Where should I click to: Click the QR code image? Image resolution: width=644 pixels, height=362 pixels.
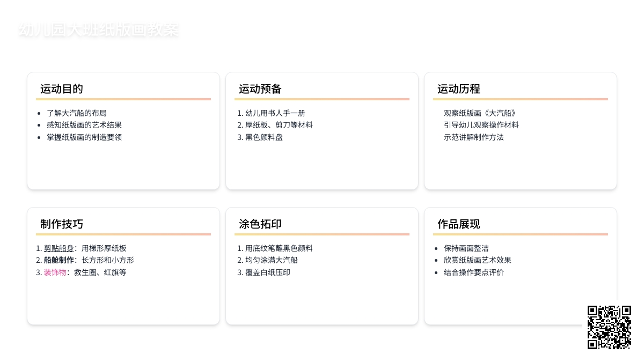609,327
